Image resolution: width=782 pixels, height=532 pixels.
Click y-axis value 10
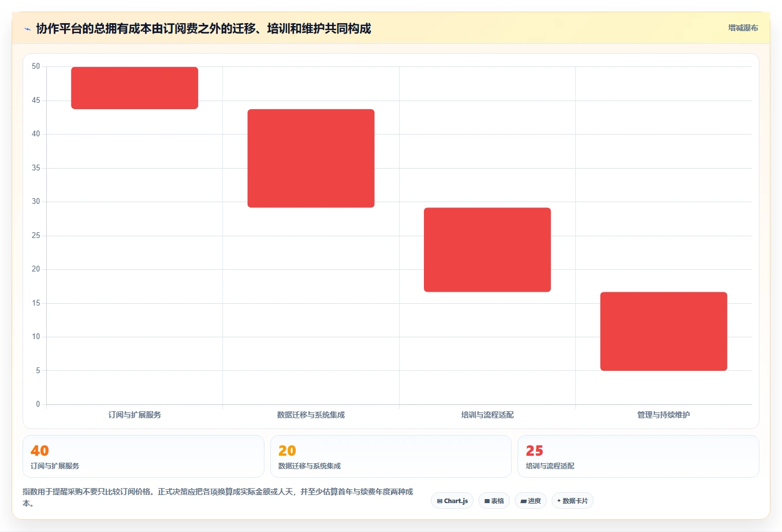36,337
